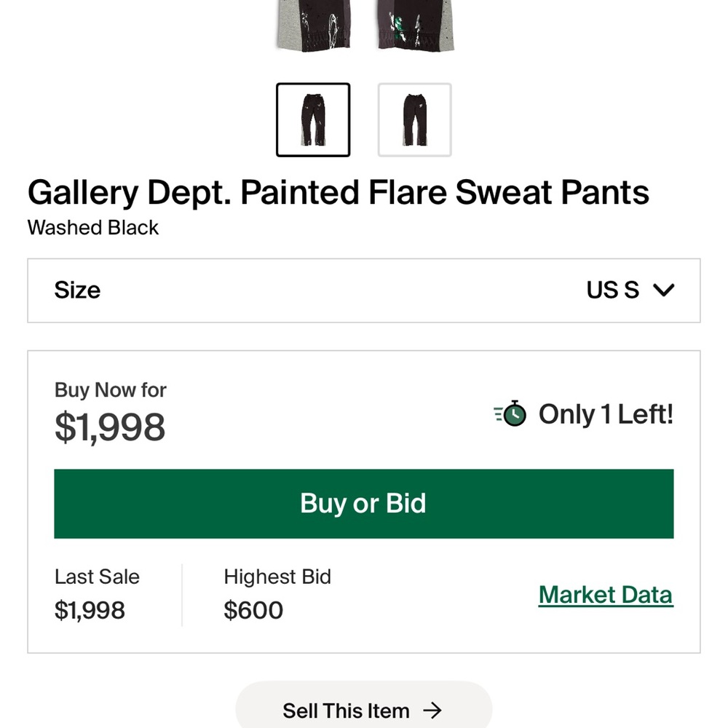Open the Size dropdown chevron

coord(663,290)
